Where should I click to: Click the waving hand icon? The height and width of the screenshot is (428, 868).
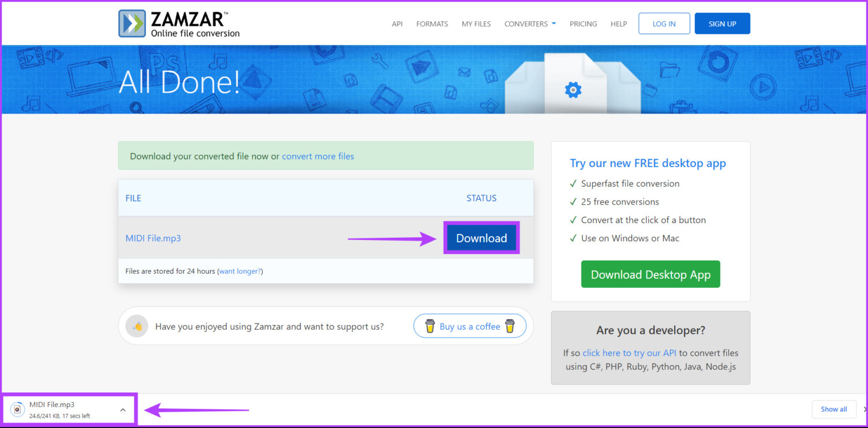tap(137, 326)
